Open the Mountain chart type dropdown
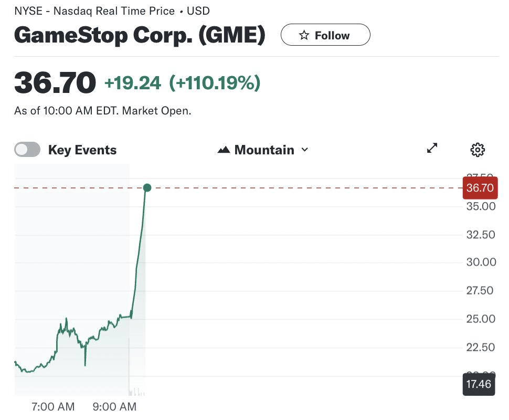This screenshot has height=420, width=509. [x=263, y=150]
